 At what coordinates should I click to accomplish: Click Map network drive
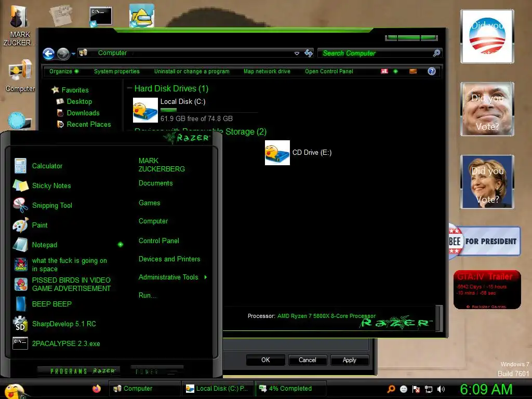[x=267, y=71]
